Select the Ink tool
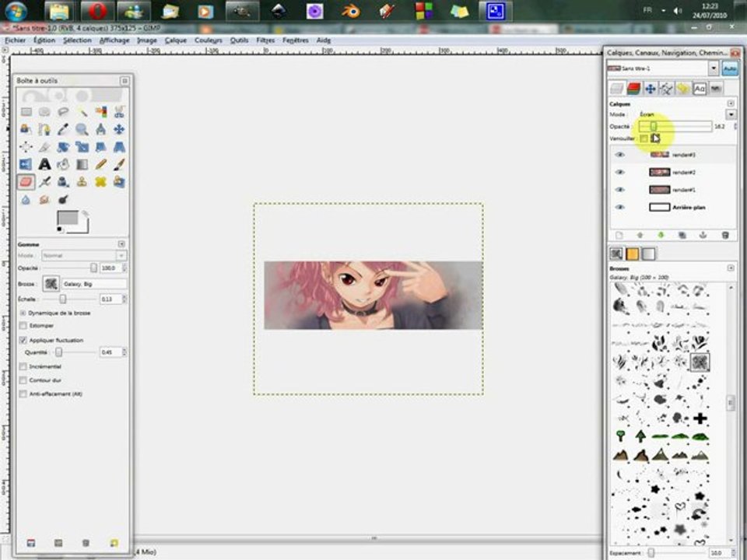This screenshot has height=560, width=747. 63,182
